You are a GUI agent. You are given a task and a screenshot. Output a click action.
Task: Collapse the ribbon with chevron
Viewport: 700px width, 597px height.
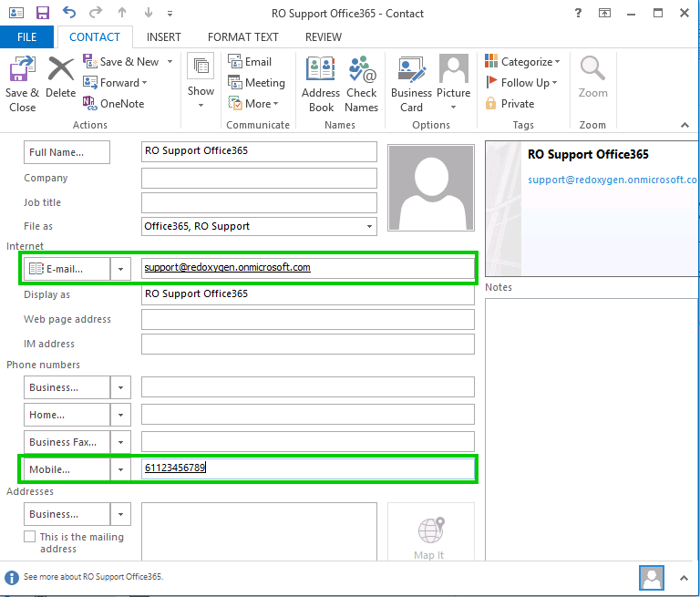pos(685,125)
